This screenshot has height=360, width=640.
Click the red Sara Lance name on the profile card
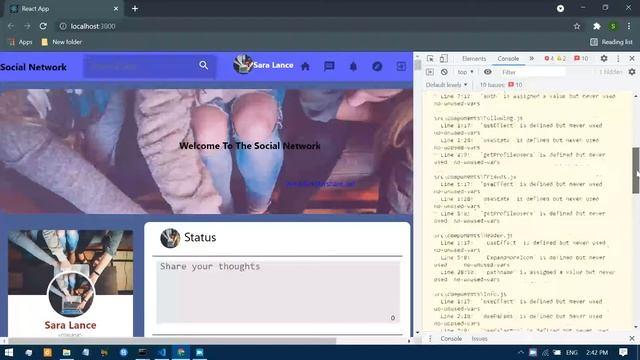tap(71, 325)
